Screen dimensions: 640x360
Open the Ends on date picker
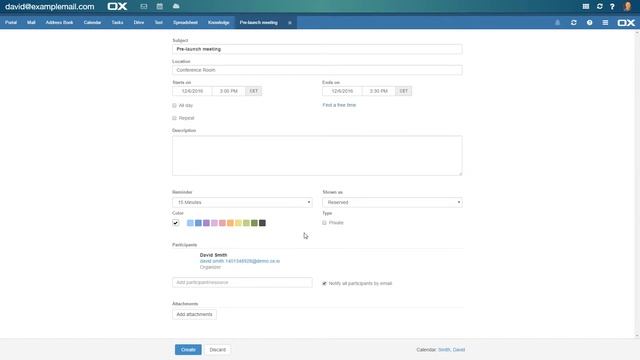click(342, 91)
